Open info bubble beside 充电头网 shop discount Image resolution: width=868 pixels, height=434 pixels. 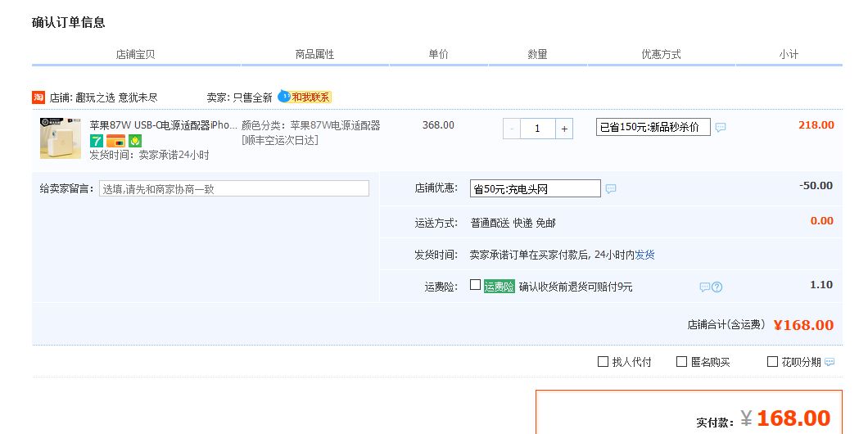[x=611, y=189]
